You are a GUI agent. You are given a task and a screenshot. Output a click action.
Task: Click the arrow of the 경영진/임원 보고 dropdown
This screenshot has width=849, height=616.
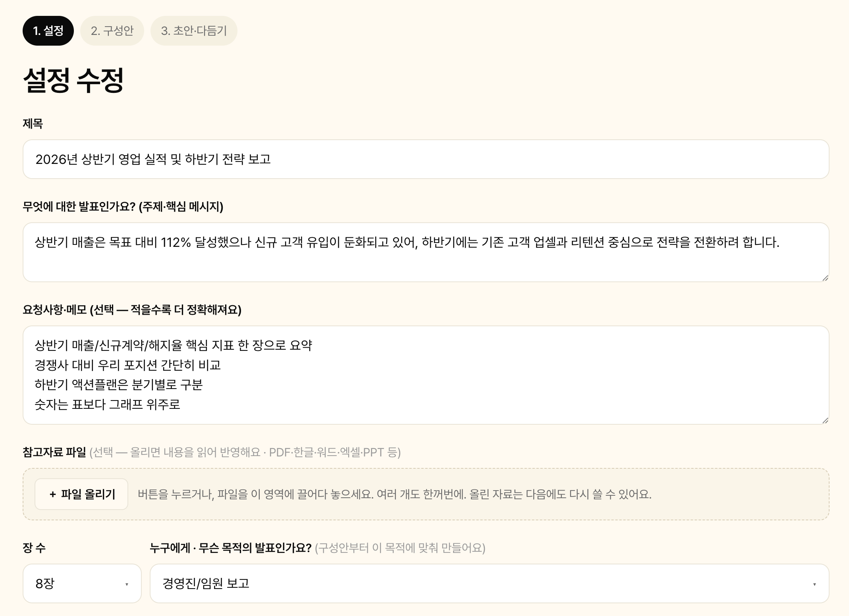point(814,584)
